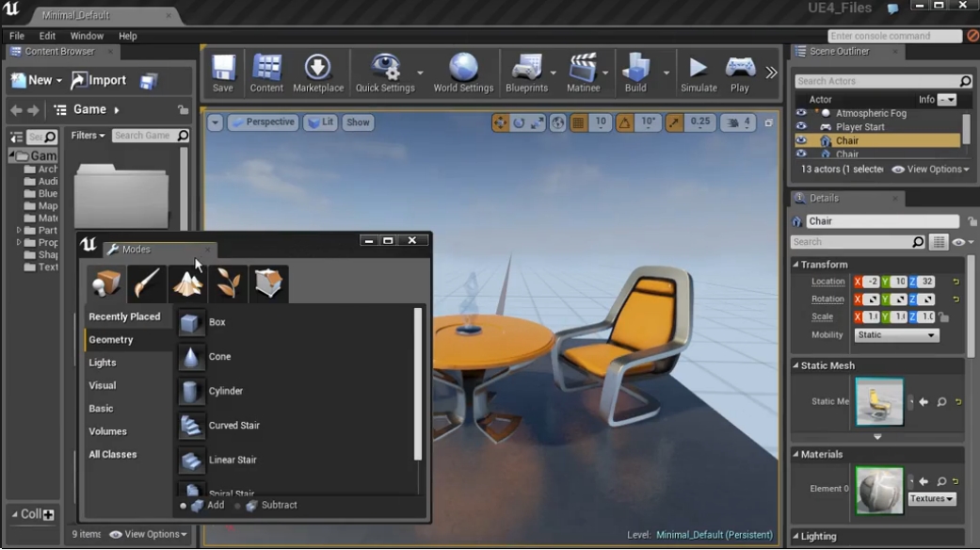The width and height of the screenshot is (980, 550).
Task: Open the Textures dropdown under Materials
Action: [x=931, y=499]
